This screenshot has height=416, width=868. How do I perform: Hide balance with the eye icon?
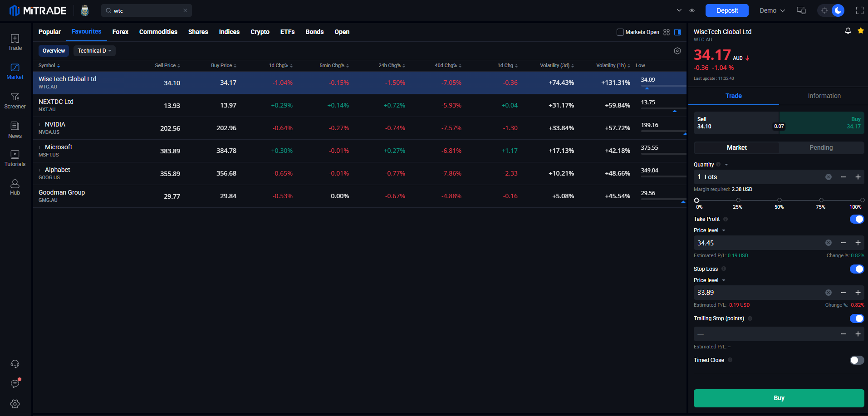click(692, 10)
